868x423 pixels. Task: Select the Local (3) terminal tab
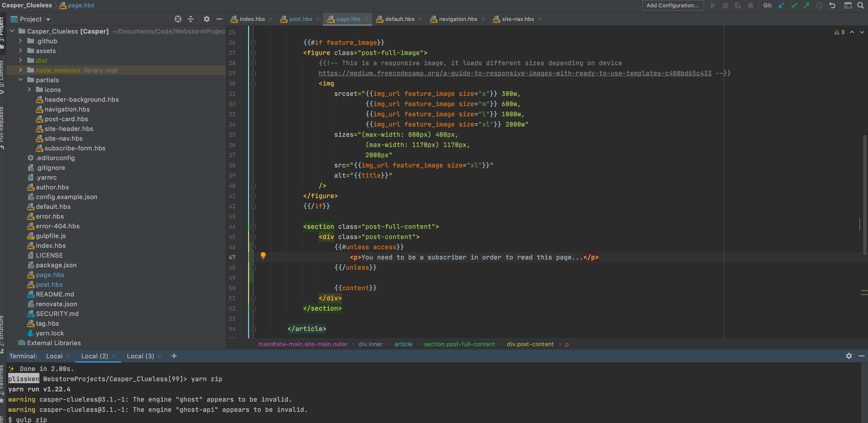(140, 356)
